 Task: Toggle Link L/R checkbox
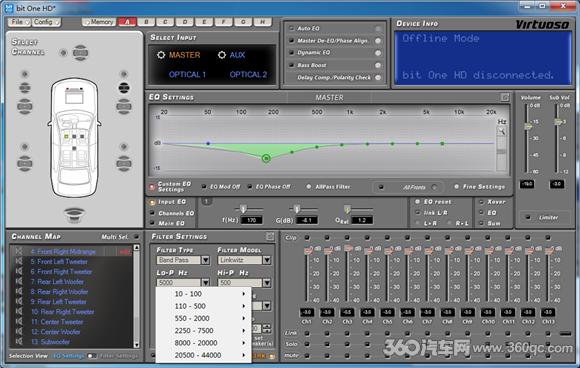418,213
